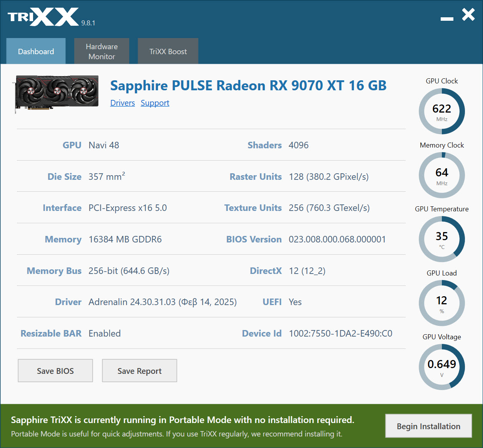
Task: Click the Device Id label
Action: (262, 334)
